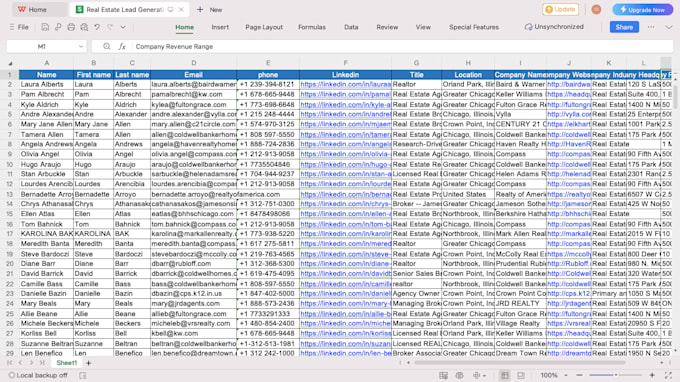680x382 pixels.
Task: Open the three-dots more options menu
Action: click(651, 27)
